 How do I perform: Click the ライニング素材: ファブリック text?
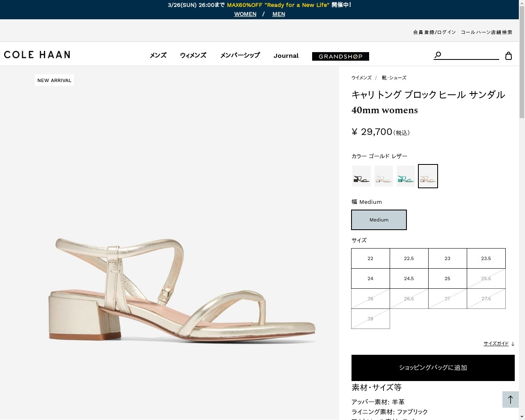click(x=390, y=412)
